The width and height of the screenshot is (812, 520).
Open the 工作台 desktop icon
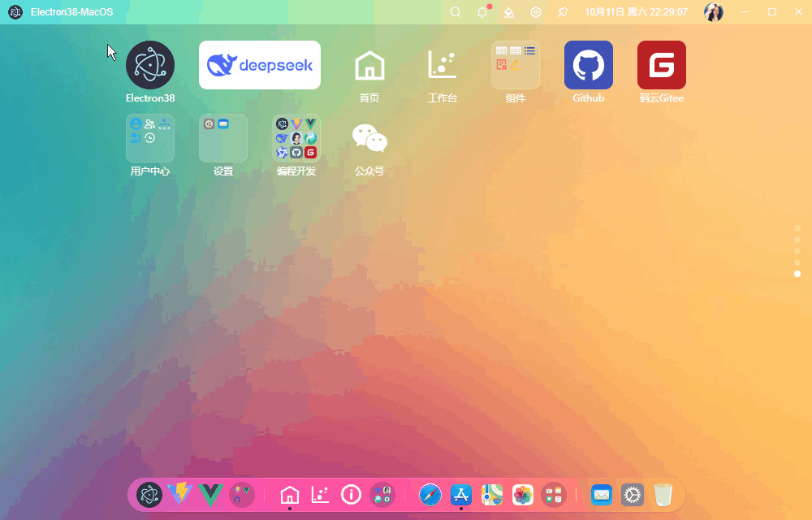[443, 65]
